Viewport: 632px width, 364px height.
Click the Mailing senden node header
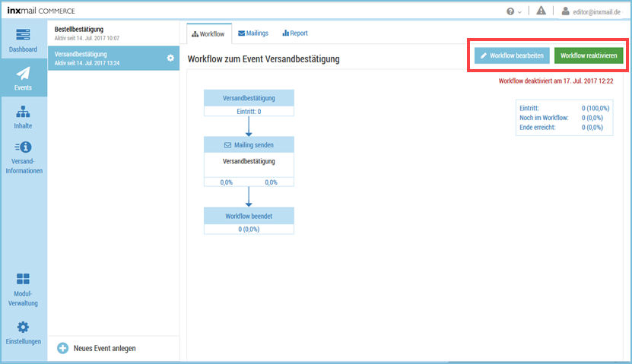click(249, 145)
